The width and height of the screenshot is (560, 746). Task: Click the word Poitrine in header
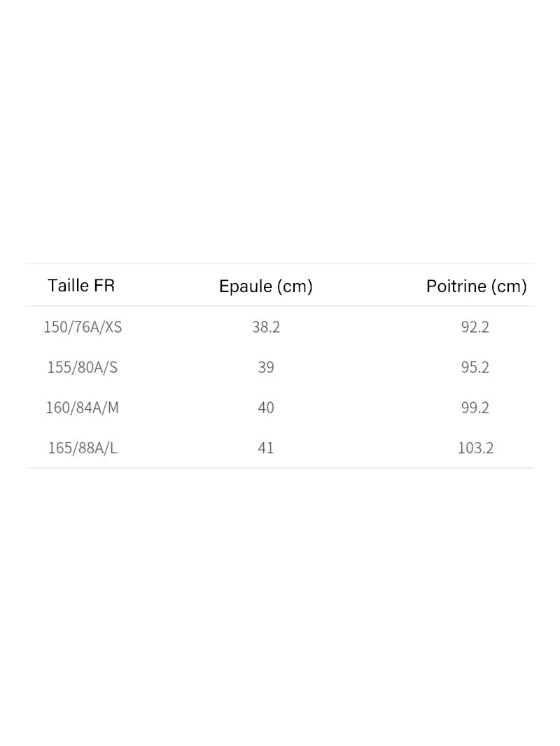coord(456,286)
